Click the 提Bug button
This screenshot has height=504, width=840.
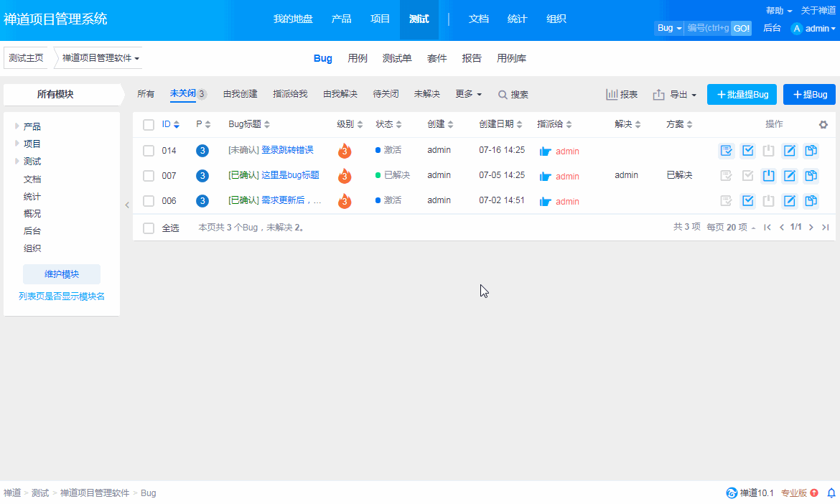(809, 95)
